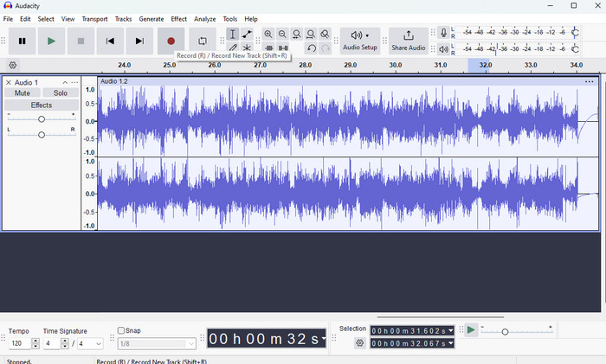
Task: Open Effects for Audio 1 track
Action: click(42, 105)
